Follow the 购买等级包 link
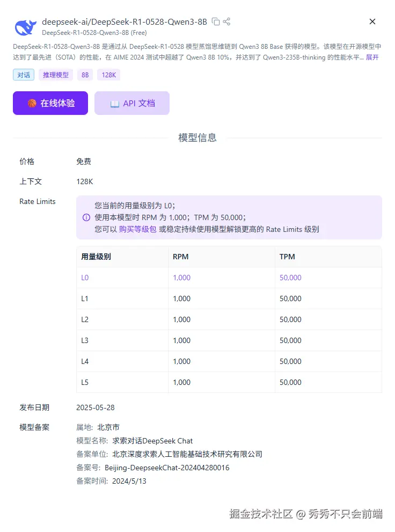 (137, 229)
